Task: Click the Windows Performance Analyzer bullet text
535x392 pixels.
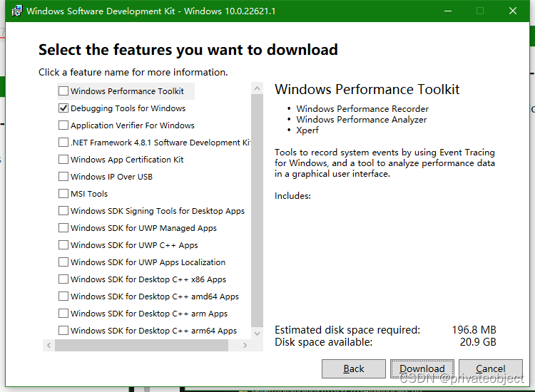Action: coord(362,120)
